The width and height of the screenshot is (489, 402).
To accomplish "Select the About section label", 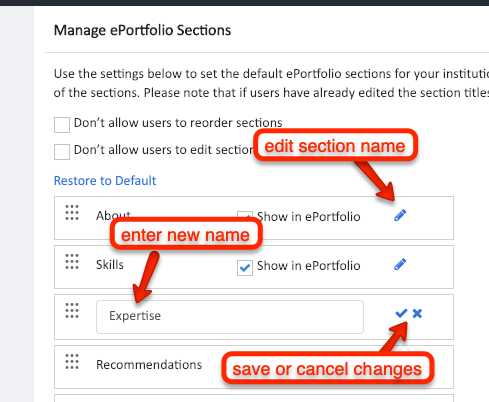I will click(113, 216).
